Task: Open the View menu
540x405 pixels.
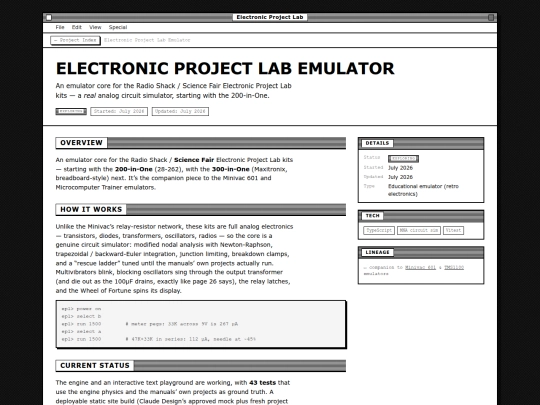Action: (x=95, y=27)
